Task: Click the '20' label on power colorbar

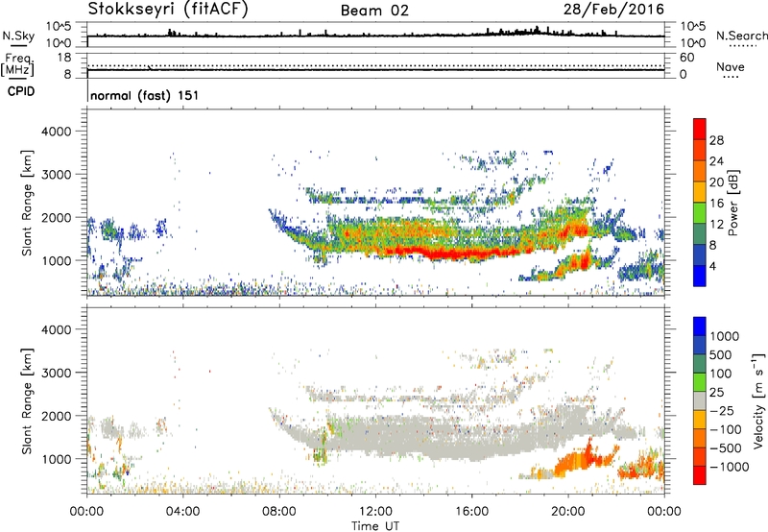Action: click(716, 182)
